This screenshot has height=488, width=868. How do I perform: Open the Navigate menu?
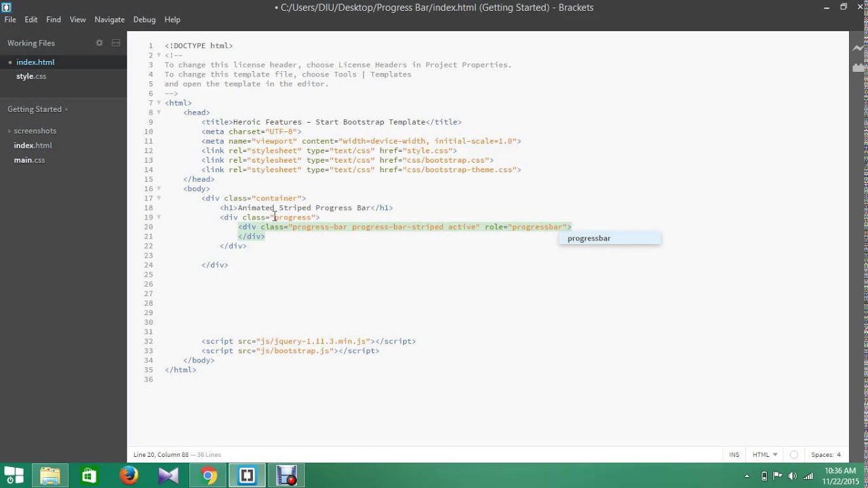[109, 20]
